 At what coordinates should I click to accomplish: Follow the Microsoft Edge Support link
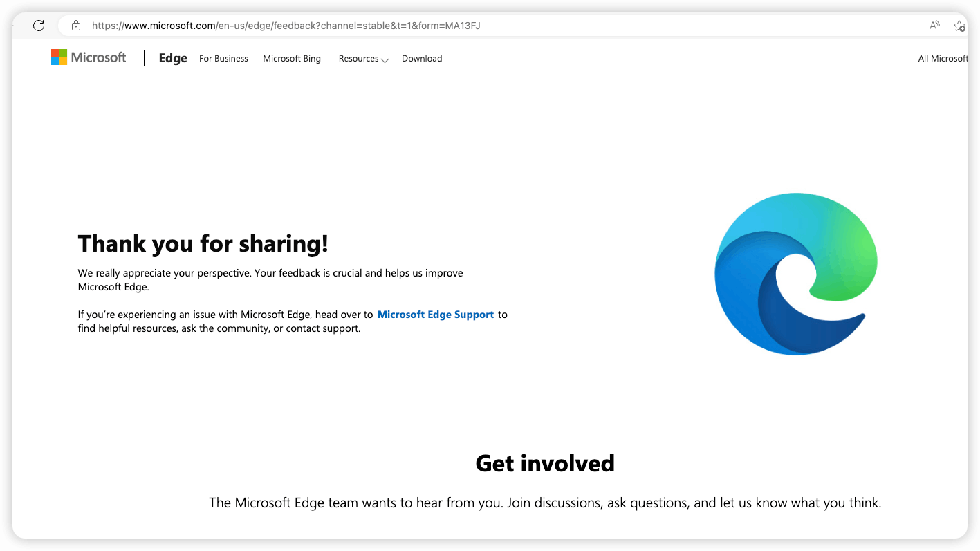[x=436, y=315]
